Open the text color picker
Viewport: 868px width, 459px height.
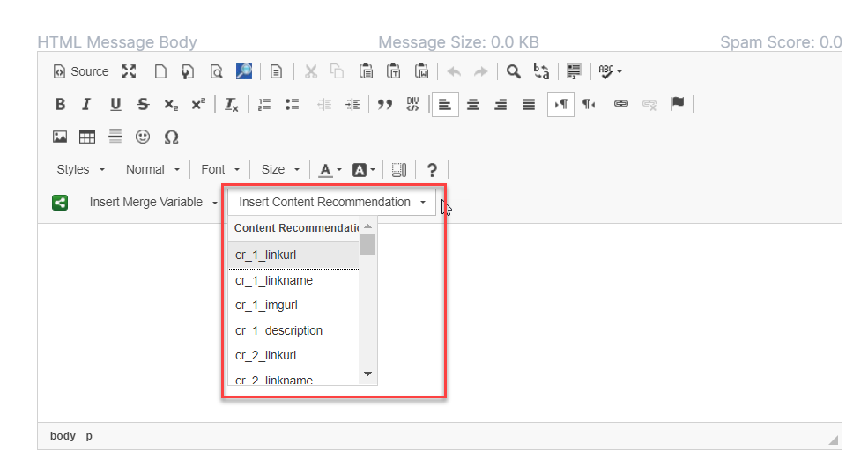coord(330,169)
